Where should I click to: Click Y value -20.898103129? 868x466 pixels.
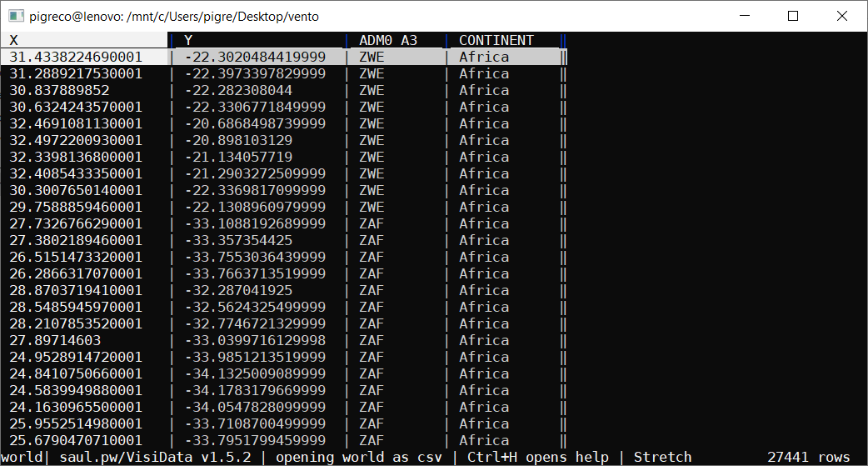[238, 140]
